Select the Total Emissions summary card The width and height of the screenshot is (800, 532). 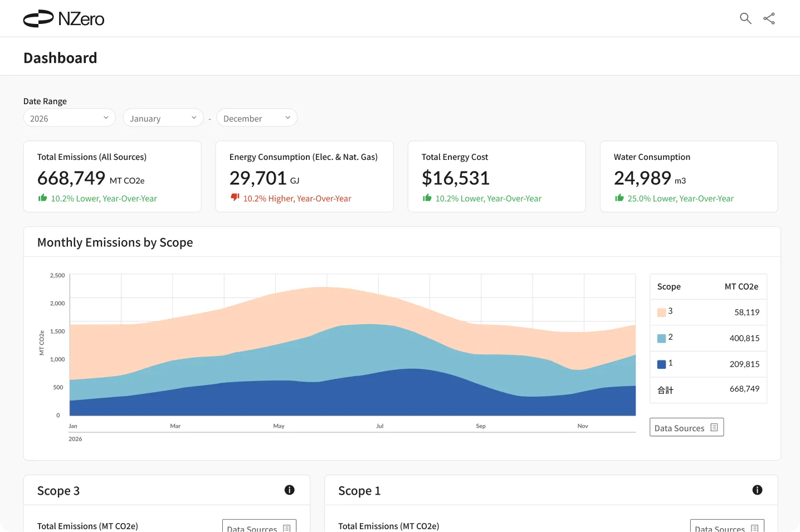(x=112, y=177)
